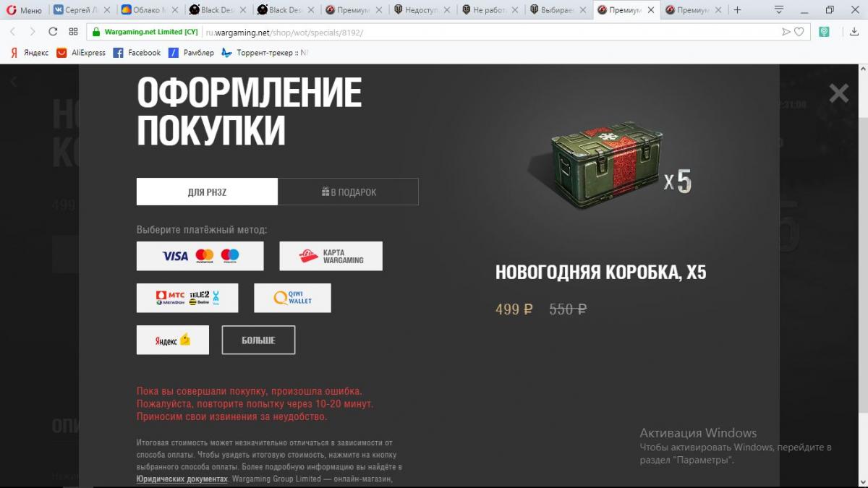
Task: Open a new browser tab with plus
Action: tap(737, 10)
